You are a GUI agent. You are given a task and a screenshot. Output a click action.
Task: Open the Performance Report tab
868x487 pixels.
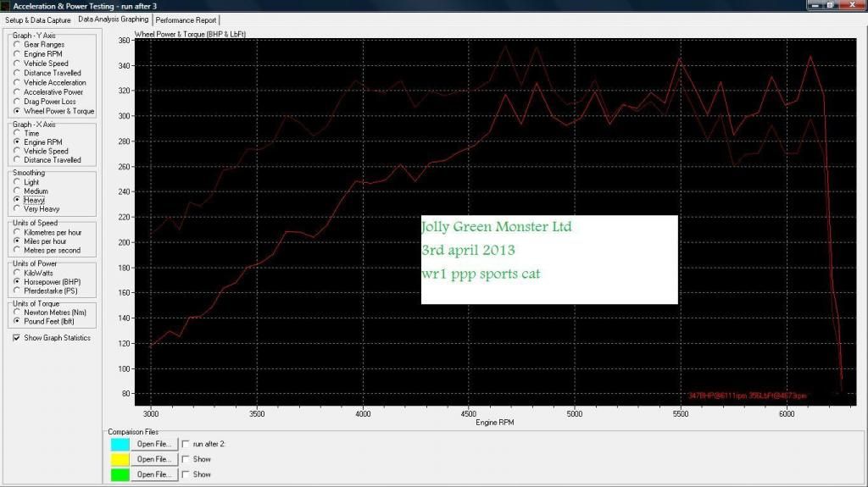(186, 19)
